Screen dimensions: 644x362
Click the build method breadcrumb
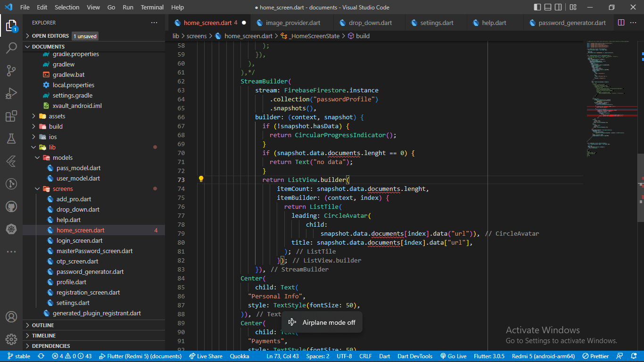click(x=359, y=36)
